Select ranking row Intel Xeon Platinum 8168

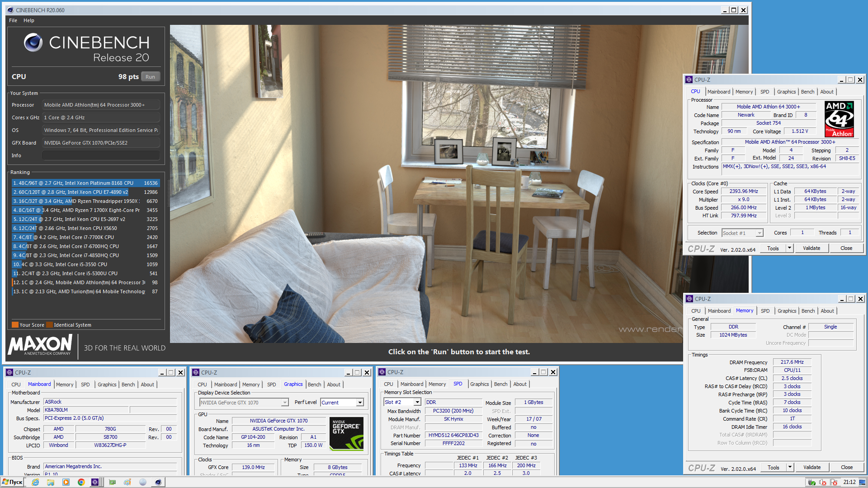85,183
